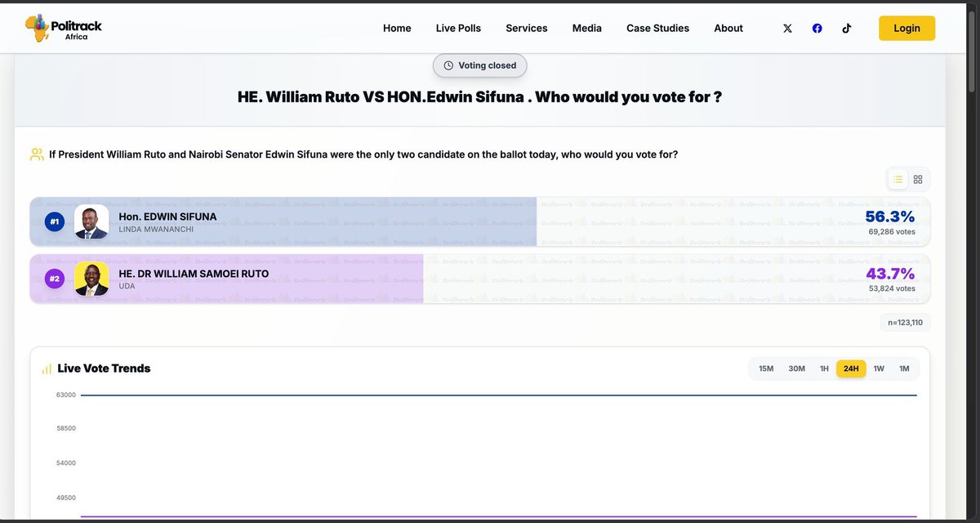980x523 pixels.
Task: Click the 69,286 votes count
Action: point(892,232)
